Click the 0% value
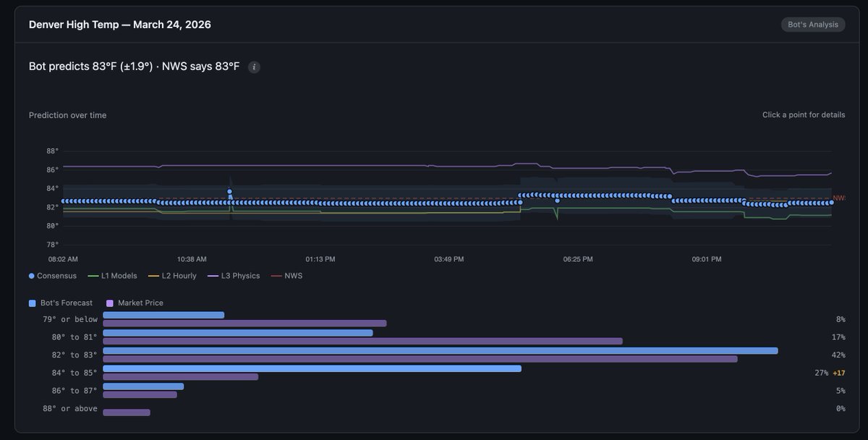This screenshot has height=440, width=868. tap(841, 409)
